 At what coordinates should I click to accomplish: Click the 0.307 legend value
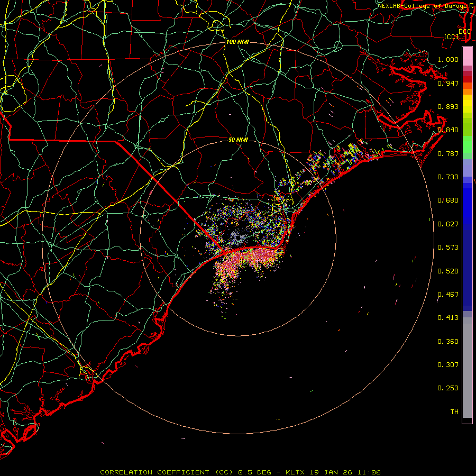point(448,365)
